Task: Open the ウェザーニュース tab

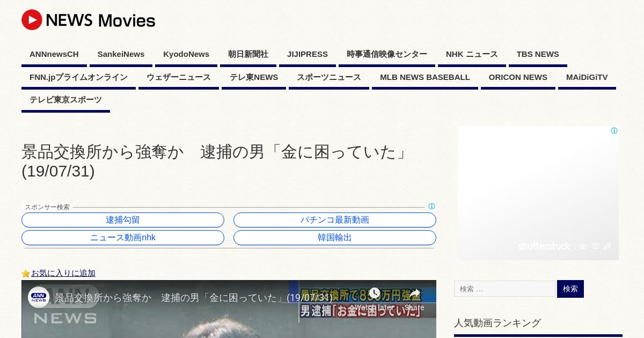Action: pos(179,77)
